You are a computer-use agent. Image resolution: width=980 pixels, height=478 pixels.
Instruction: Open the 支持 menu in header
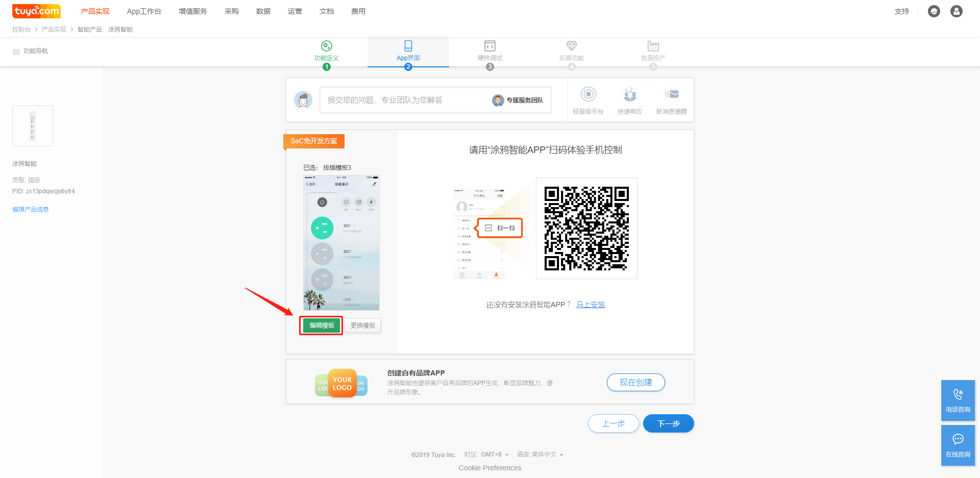click(902, 11)
